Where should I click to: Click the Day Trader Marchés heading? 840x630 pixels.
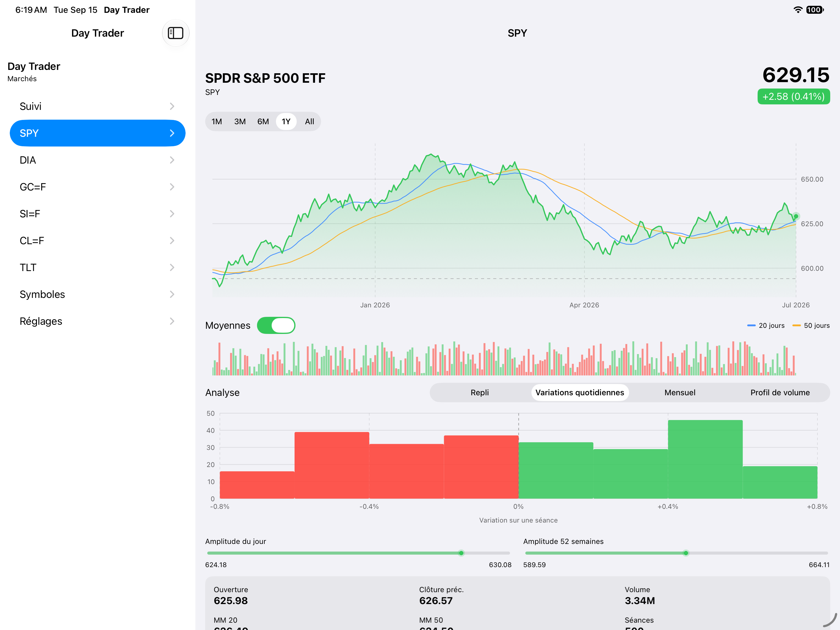tap(34, 71)
